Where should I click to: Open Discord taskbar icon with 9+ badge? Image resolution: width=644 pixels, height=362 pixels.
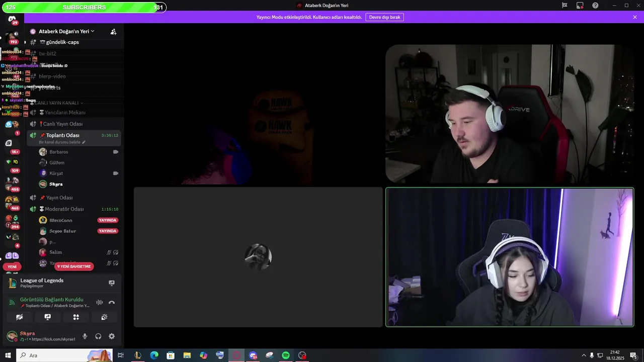(x=253, y=355)
